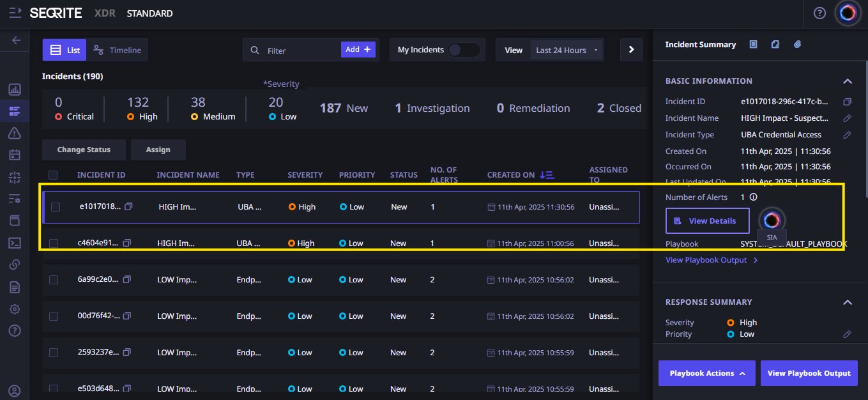Toggle the My Incidents switch

point(463,50)
